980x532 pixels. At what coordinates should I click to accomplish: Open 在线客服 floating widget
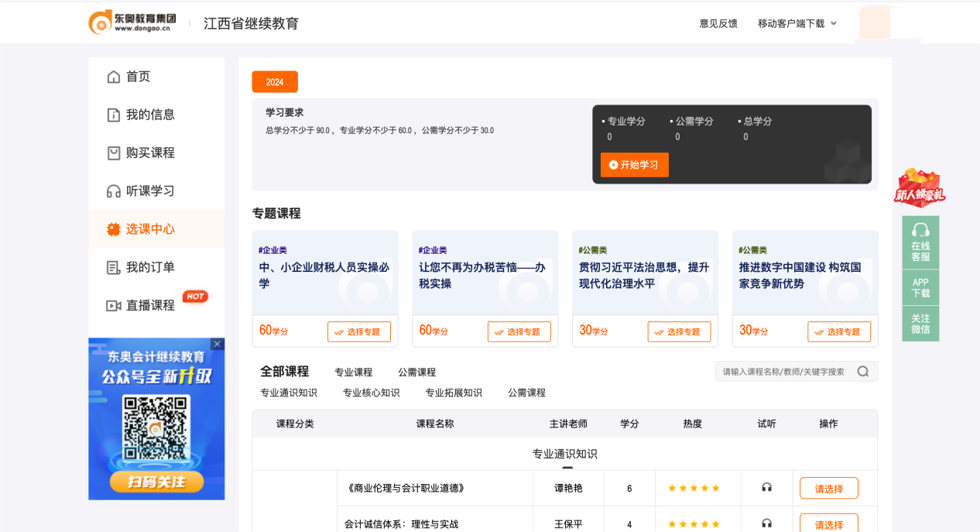[x=920, y=242]
